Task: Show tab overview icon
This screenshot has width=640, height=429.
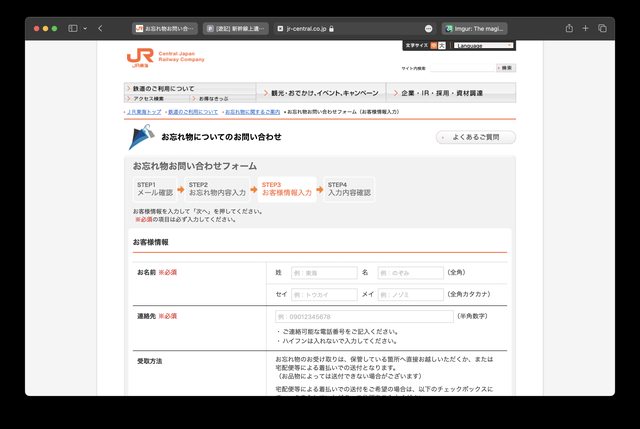Action: point(603,28)
